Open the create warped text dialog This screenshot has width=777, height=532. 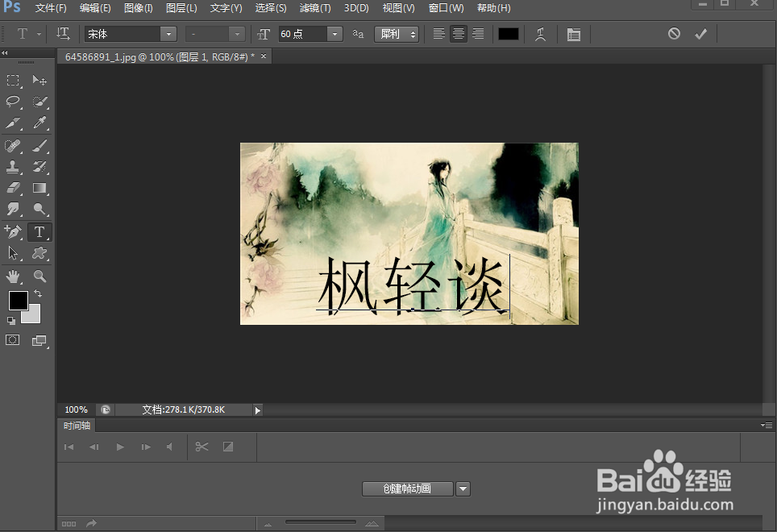pos(540,34)
